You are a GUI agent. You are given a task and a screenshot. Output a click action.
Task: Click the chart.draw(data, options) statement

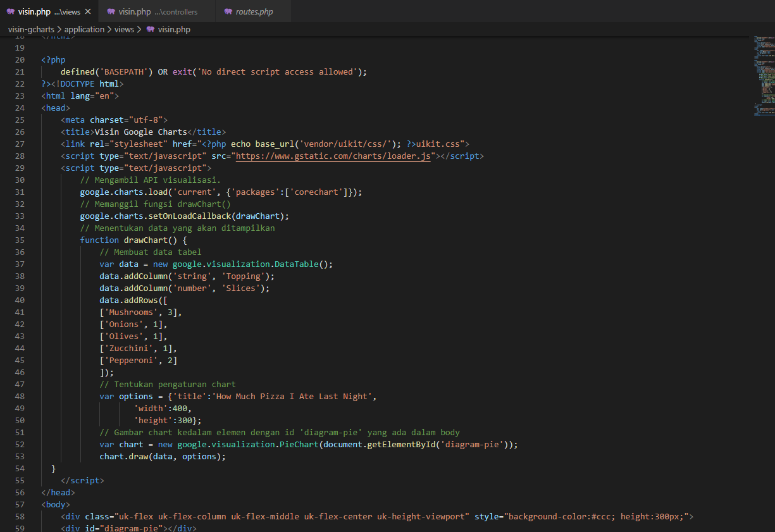pos(163,456)
